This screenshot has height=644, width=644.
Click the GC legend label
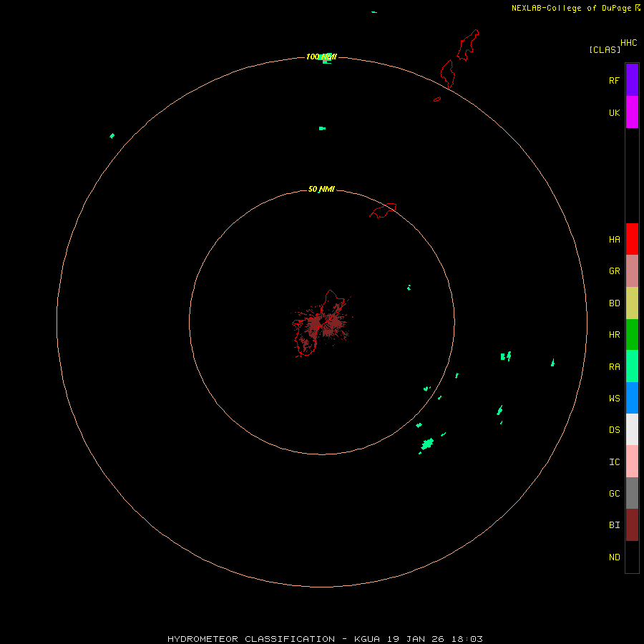[614, 494]
